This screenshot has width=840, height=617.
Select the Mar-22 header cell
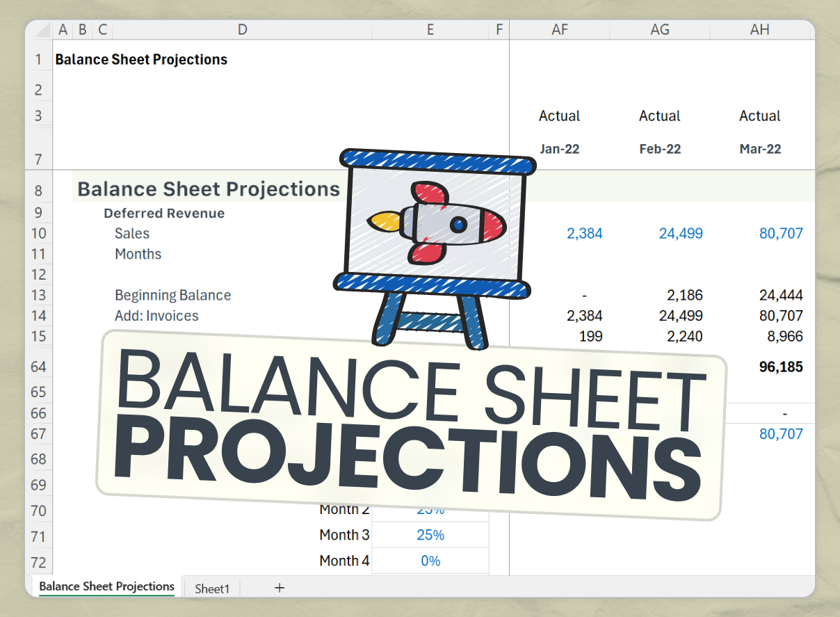[x=760, y=148]
